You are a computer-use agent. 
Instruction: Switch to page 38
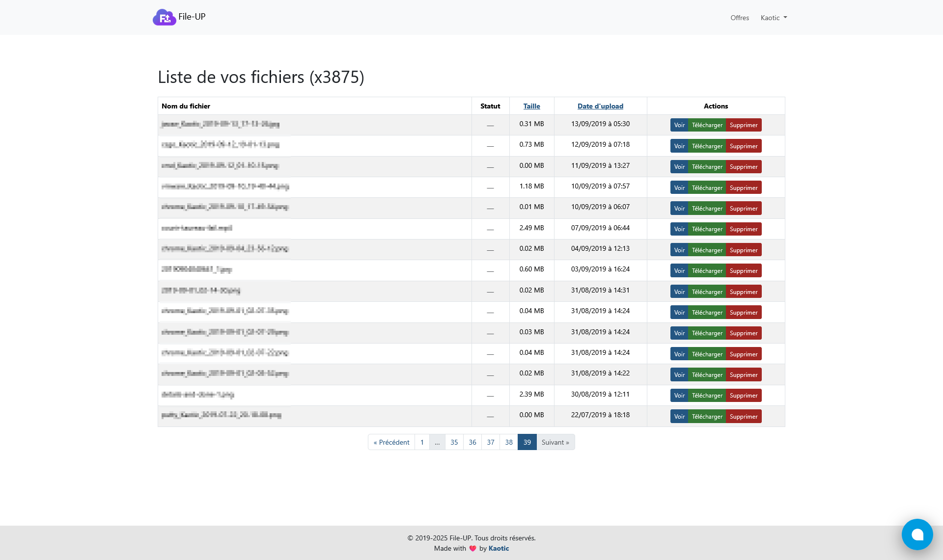click(x=509, y=442)
